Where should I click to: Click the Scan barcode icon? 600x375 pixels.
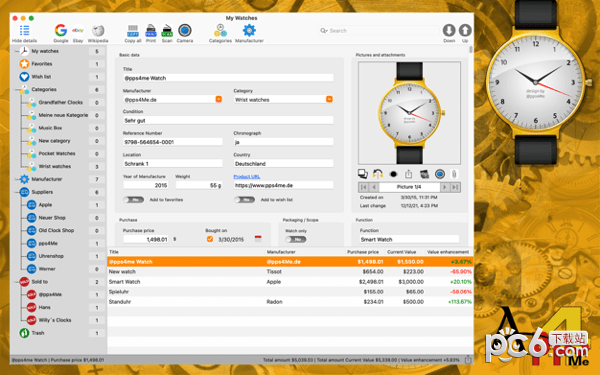coord(167,31)
